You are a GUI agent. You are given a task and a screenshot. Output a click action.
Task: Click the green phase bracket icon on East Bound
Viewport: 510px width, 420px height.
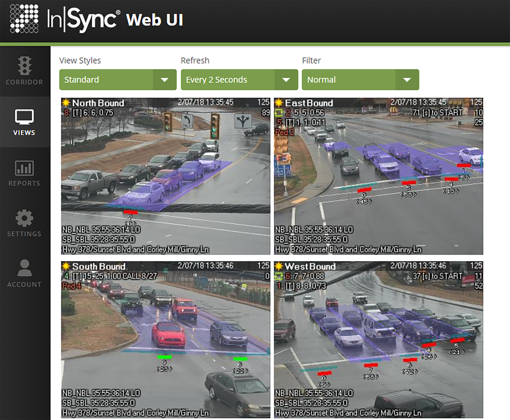coord(279,112)
